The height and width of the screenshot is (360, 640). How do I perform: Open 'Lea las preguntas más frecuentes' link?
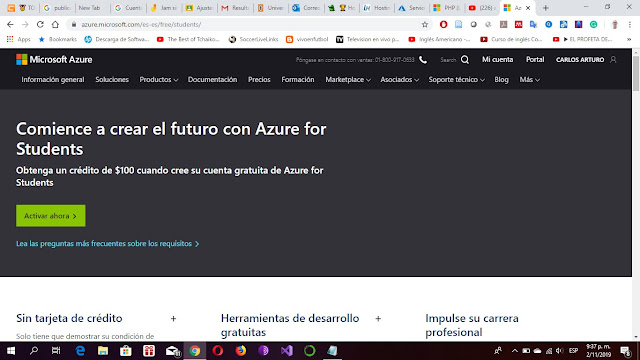(108, 244)
